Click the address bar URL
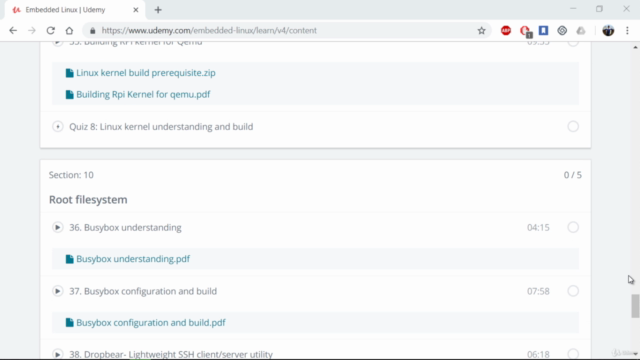 [x=209, y=31]
